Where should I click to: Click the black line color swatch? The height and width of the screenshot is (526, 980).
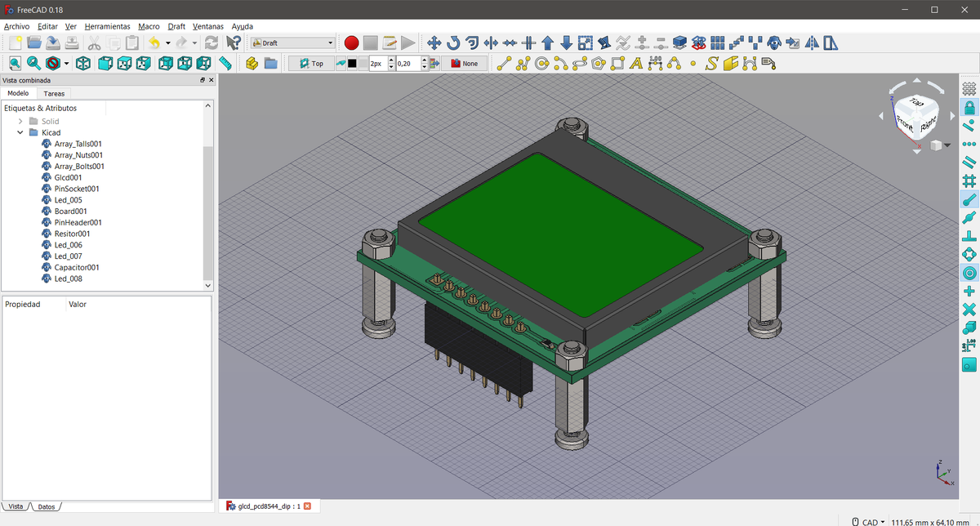coord(352,63)
